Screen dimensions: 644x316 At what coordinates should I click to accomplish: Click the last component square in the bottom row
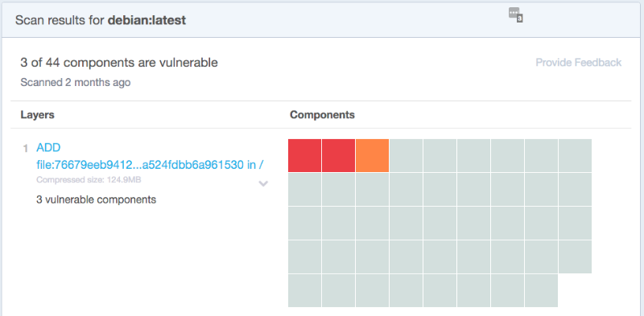pyautogui.click(x=541, y=290)
